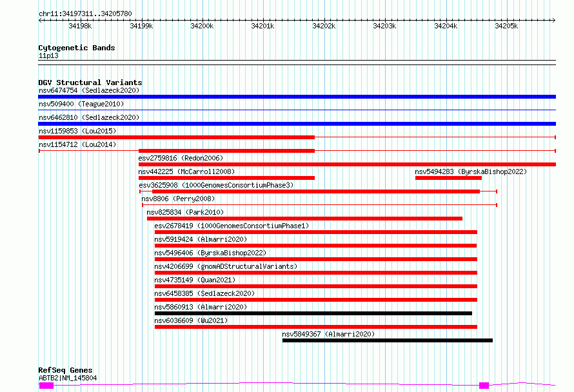The width and height of the screenshot is (574, 392).
Task: Select the nsv5496406 red variant bar
Action: pos(316,259)
